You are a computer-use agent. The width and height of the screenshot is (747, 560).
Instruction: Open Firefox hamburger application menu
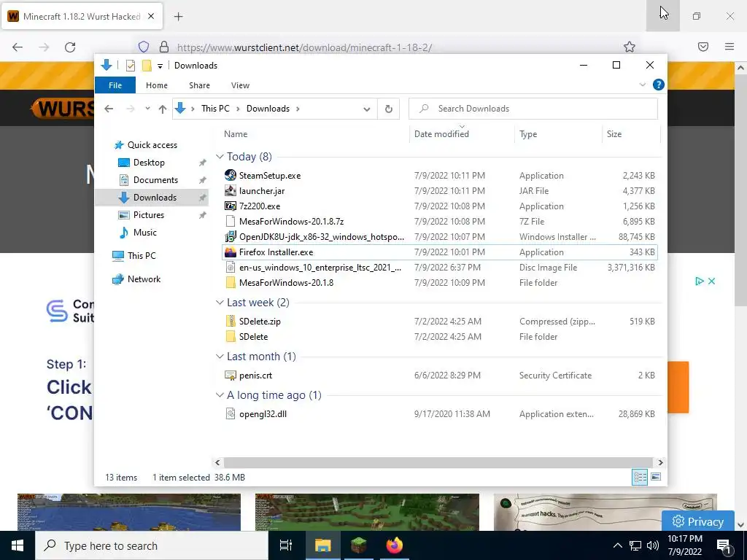[729, 47]
